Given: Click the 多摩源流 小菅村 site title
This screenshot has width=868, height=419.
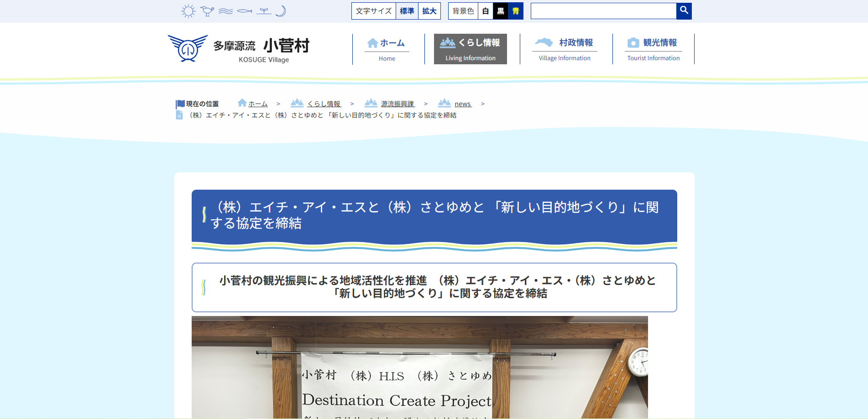Looking at the screenshot, I should pos(261,49).
